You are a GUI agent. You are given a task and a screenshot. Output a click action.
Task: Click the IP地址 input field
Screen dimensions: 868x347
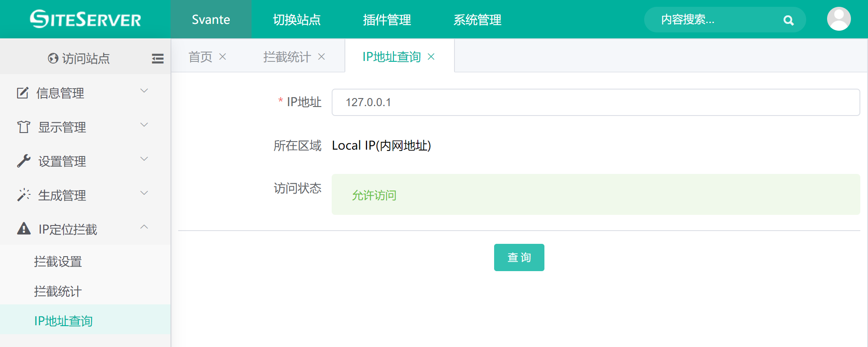595,102
